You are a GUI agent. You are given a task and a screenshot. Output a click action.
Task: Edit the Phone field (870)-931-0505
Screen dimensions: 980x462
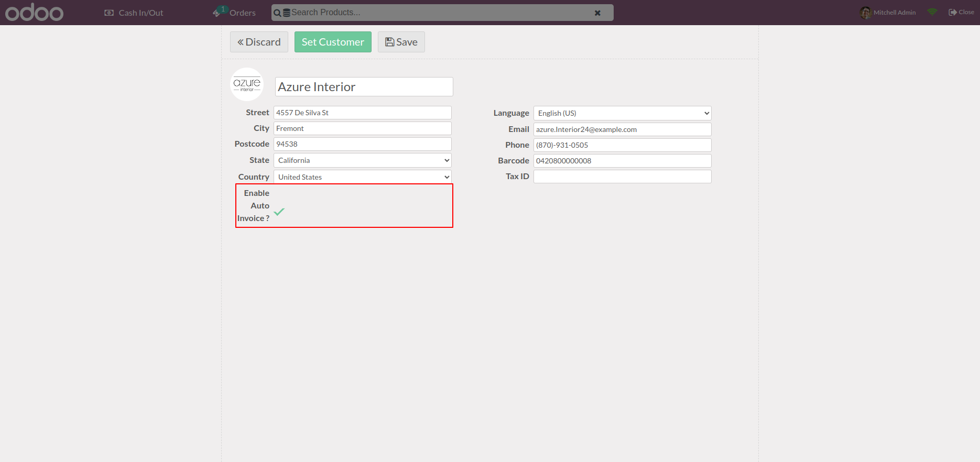click(623, 145)
